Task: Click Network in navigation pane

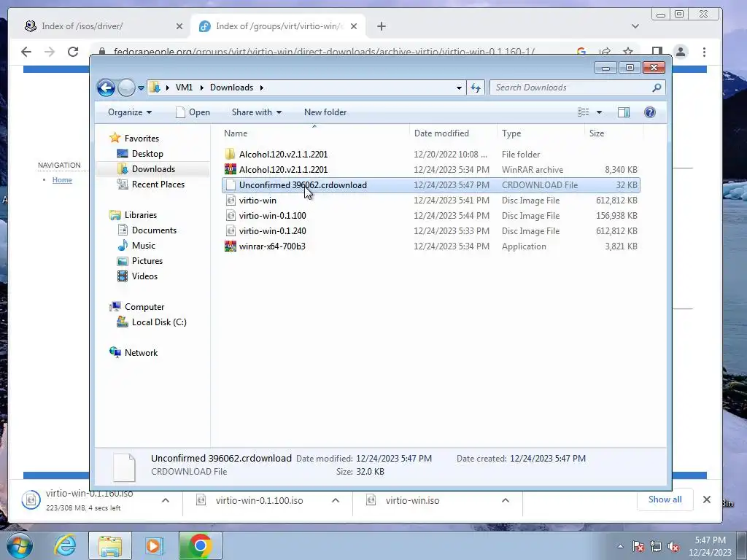Action: pyautogui.click(x=141, y=353)
